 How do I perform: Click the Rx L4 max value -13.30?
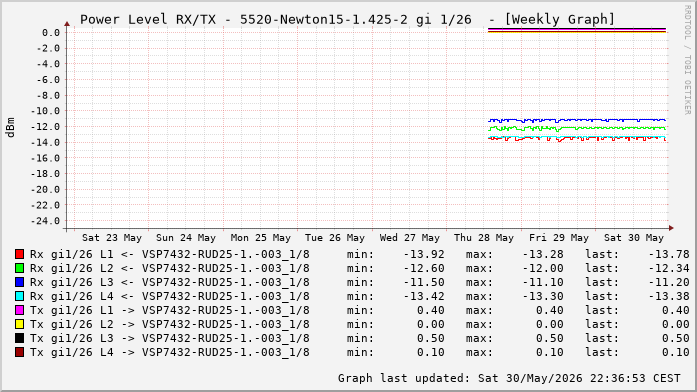click(x=543, y=296)
